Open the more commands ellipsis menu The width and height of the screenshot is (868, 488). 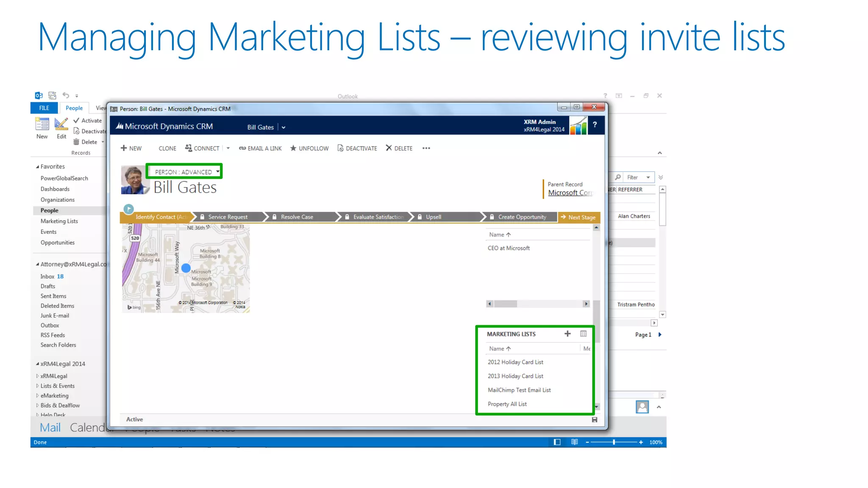(426, 148)
